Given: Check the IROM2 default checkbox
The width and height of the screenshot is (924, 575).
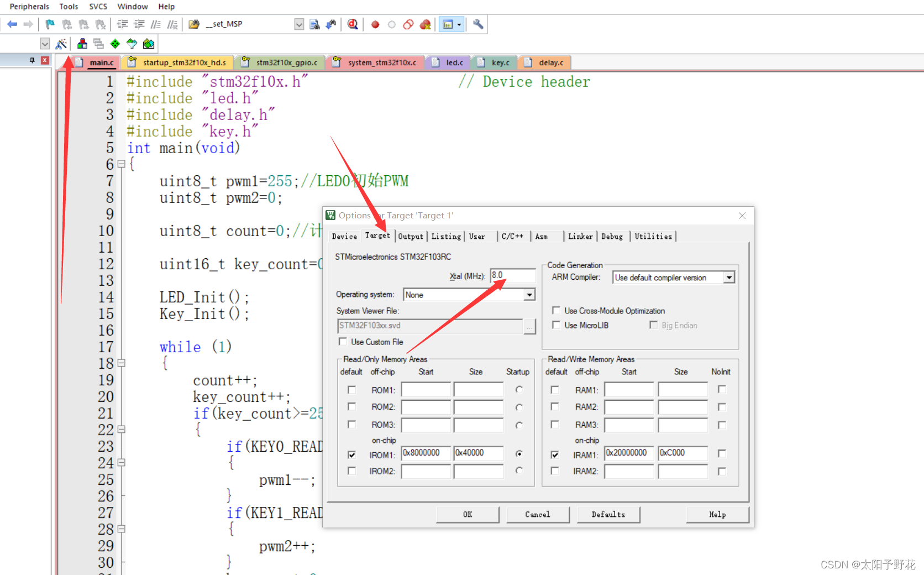Looking at the screenshot, I should tap(351, 471).
